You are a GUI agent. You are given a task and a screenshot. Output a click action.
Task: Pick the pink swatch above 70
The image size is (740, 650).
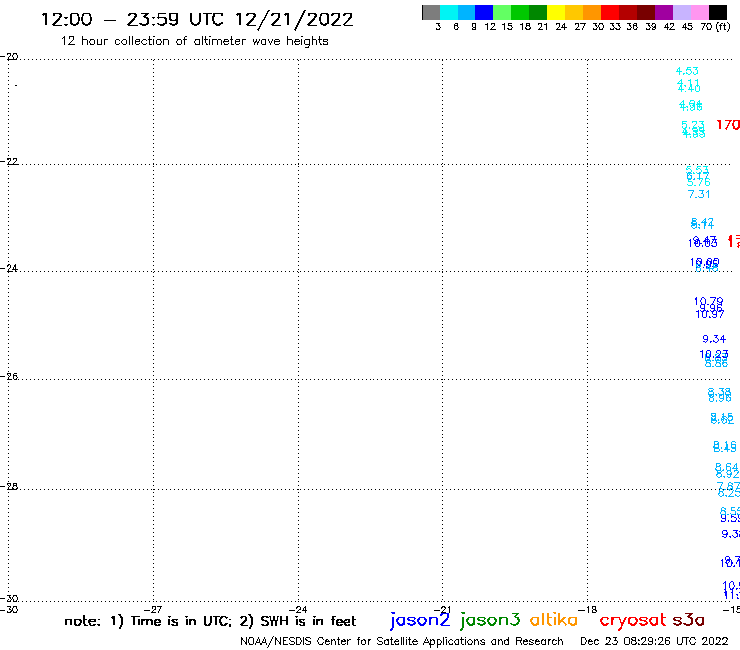pyautogui.click(x=700, y=12)
